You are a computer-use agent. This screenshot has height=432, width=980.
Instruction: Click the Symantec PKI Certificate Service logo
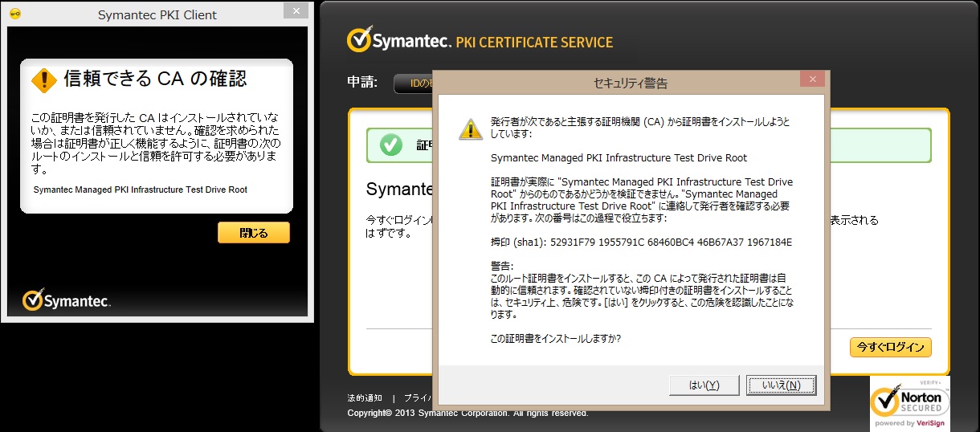(x=479, y=41)
